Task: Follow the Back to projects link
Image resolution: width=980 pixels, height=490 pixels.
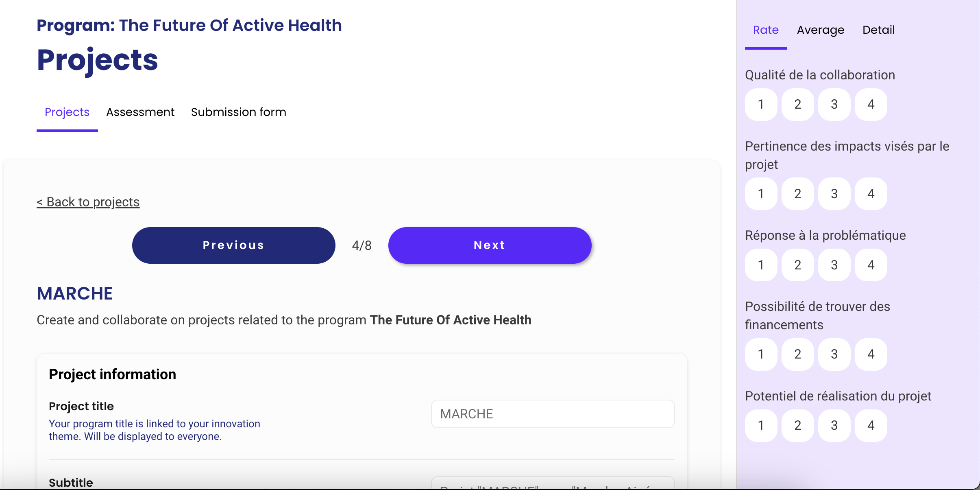Action: [x=88, y=202]
